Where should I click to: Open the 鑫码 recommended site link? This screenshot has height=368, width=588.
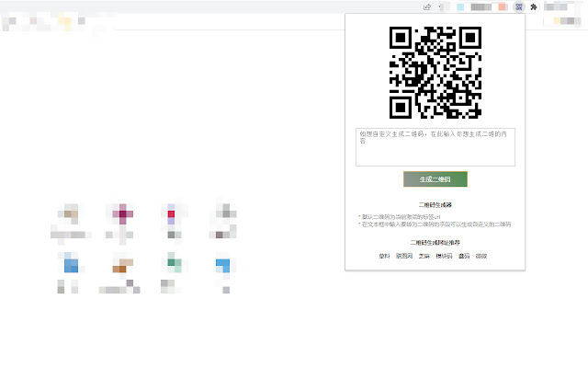coord(464,256)
